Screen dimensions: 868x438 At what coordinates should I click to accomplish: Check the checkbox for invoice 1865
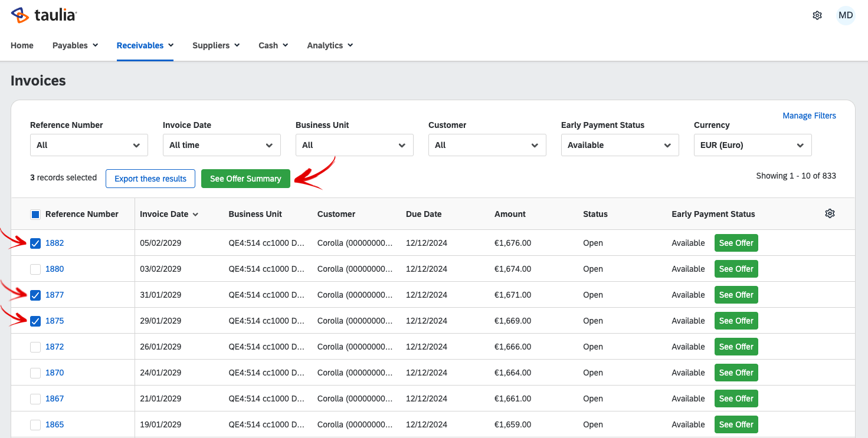click(x=35, y=425)
